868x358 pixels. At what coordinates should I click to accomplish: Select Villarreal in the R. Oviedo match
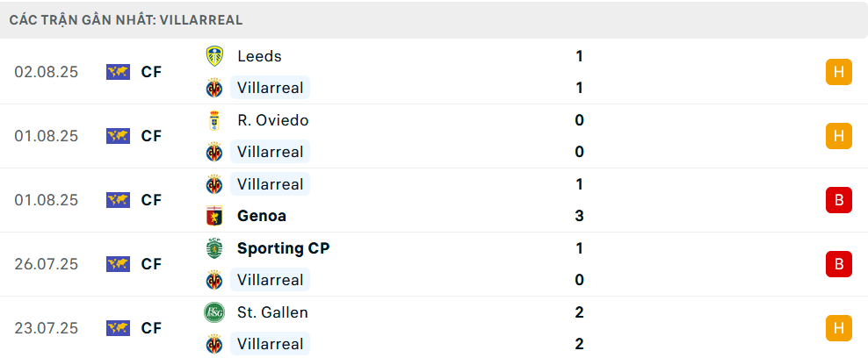[x=270, y=152]
